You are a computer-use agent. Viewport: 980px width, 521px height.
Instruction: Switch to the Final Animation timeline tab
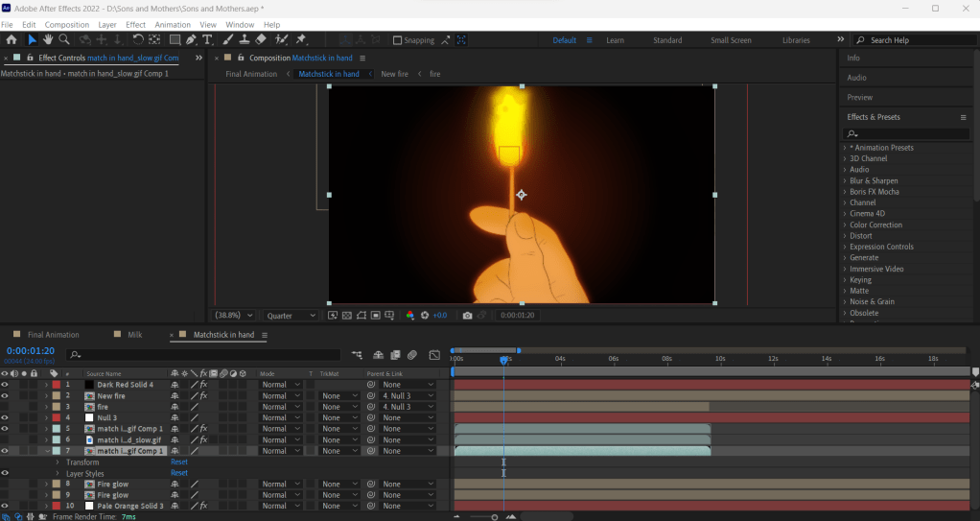(53, 335)
